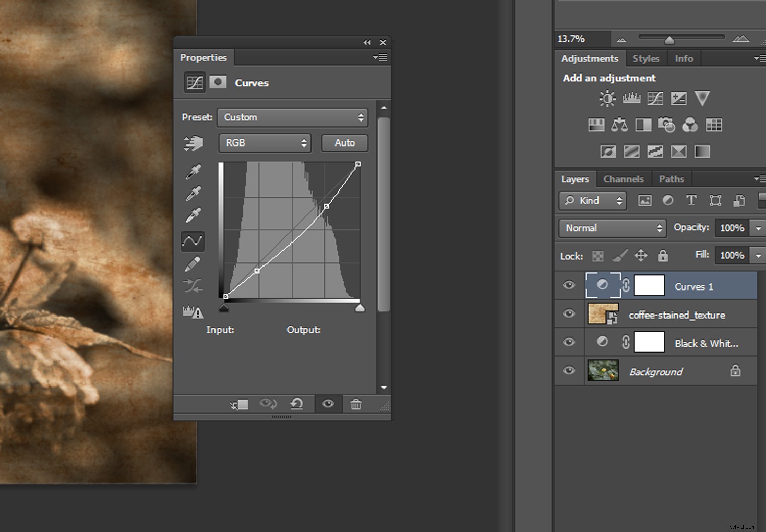Add a Photo Filter adjustment
Screen dimensions: 766x532
point(667,125)
